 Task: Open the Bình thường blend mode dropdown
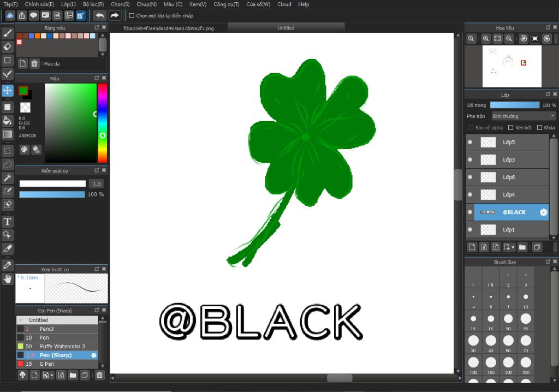coord(524,116)
